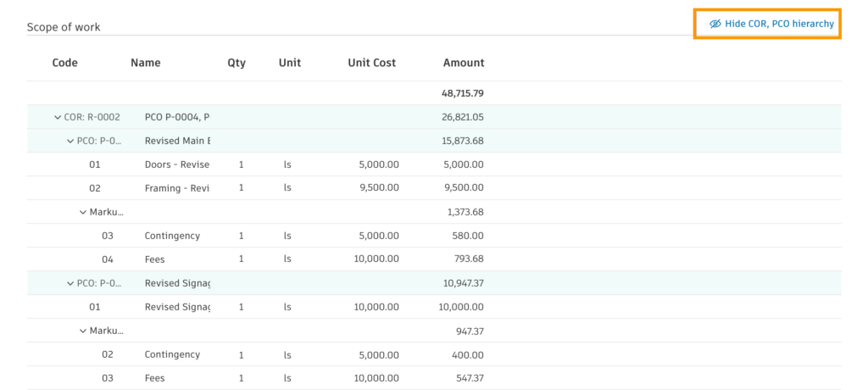Select the Doors - Revised line item
The image size is (868, 390).
(434, 164)
